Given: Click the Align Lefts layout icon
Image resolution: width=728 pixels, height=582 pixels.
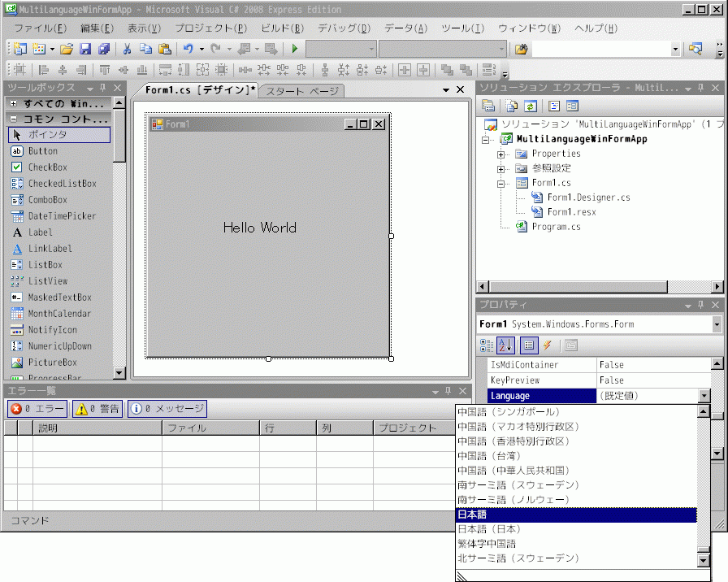Looking at the screenshot, I should point(44,70).
